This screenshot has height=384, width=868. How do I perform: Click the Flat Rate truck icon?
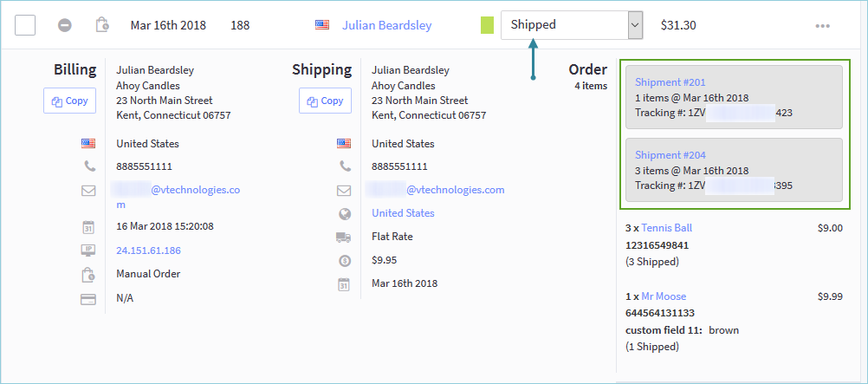[344, 238]
